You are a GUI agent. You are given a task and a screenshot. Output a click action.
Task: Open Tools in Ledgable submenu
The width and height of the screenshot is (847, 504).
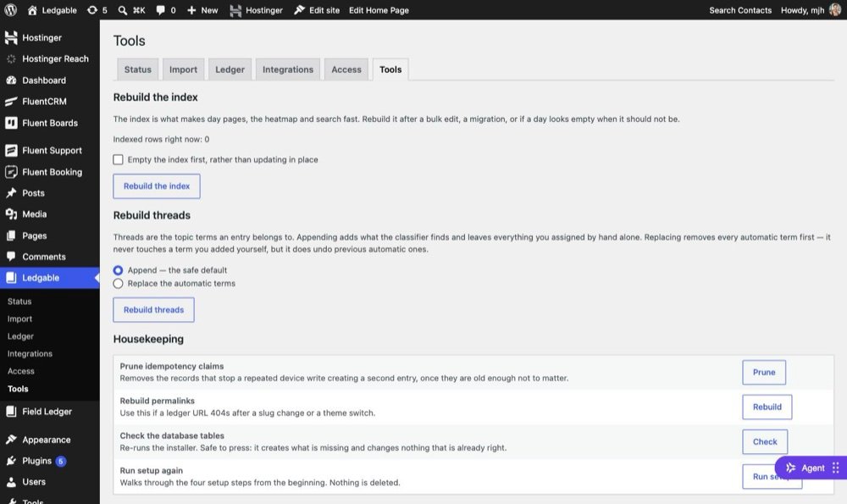point(18,389)
